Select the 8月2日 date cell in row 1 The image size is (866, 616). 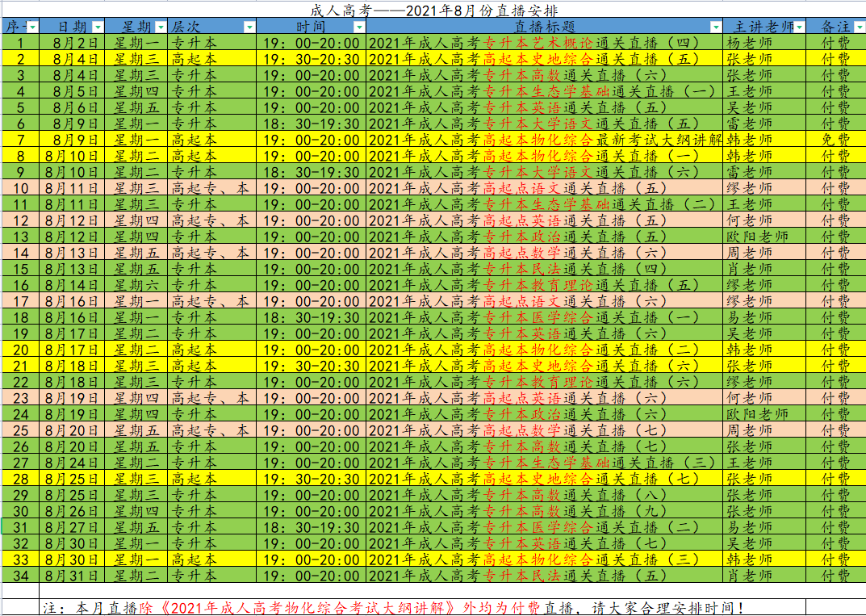click(73, 42)
